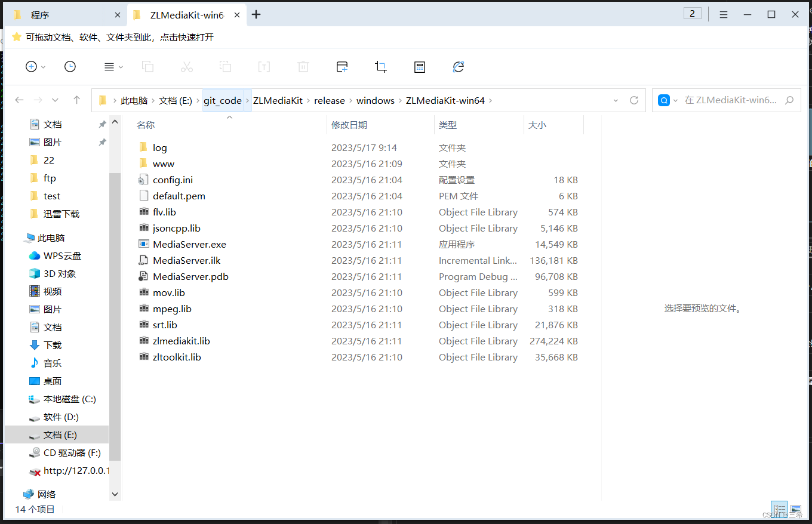Unpin 图片 from quick access
This screenshot has height=524, width=812.
102,142
